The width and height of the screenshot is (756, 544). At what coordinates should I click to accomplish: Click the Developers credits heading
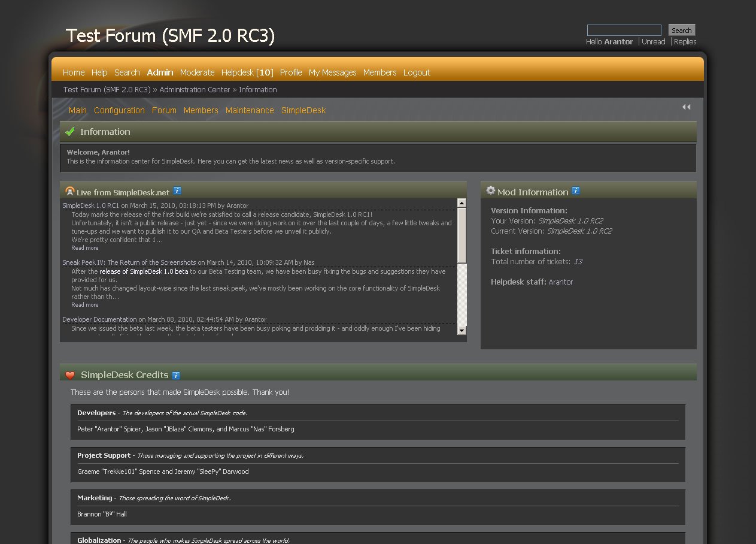click(x=96, y=413)
